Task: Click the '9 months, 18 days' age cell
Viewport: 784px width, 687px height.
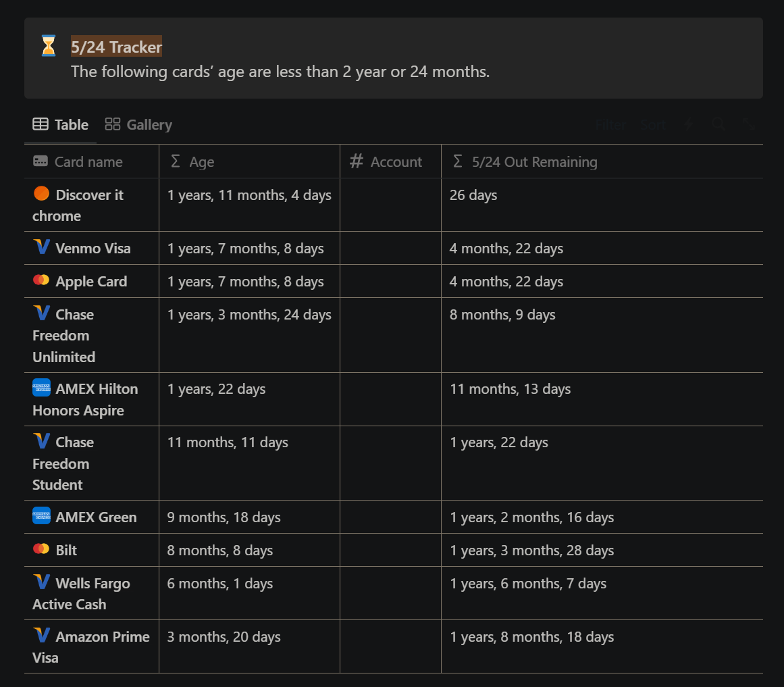Action: [x=249, y=517]
